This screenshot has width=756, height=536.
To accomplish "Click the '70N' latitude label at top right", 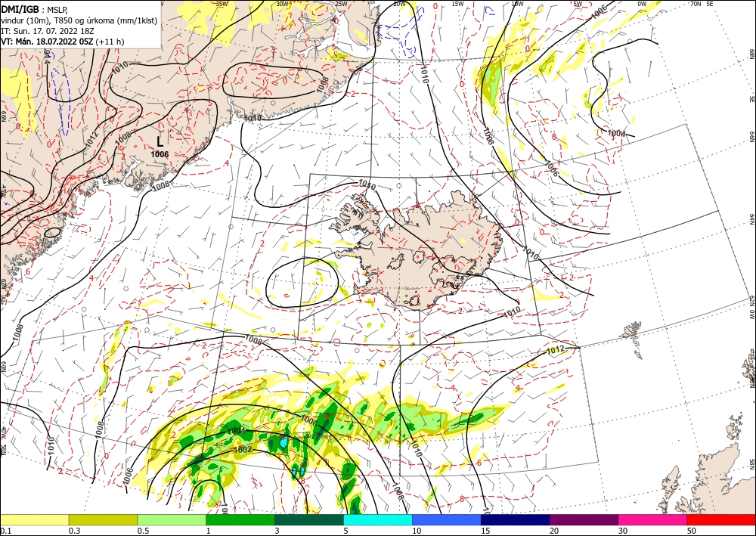I will [x=696, y=4].
